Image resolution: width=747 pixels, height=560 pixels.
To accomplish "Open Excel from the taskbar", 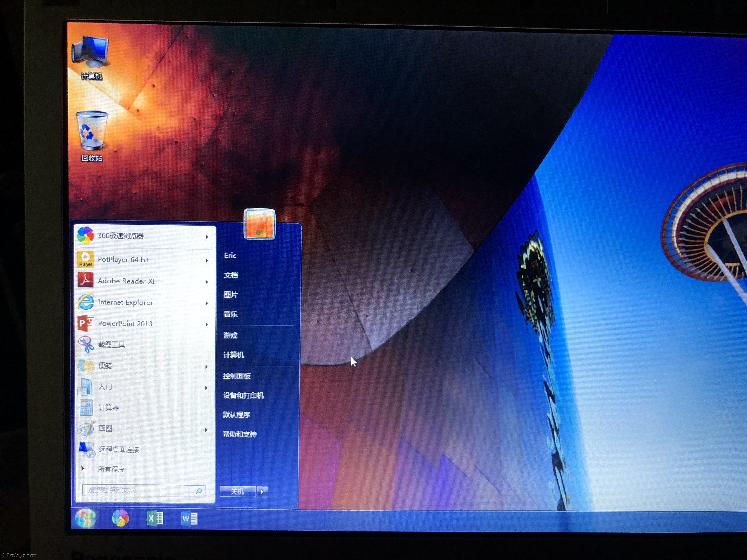I will 155,518.
